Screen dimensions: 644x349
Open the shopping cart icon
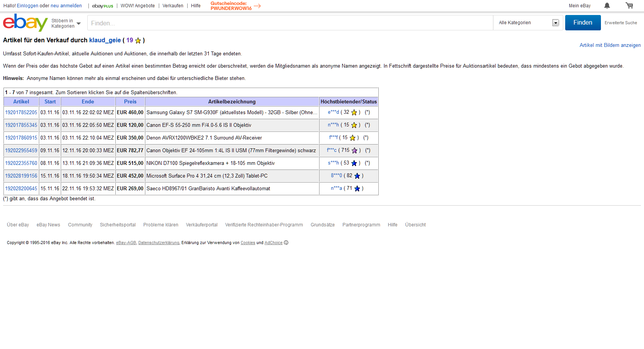(x=629, y=5)
